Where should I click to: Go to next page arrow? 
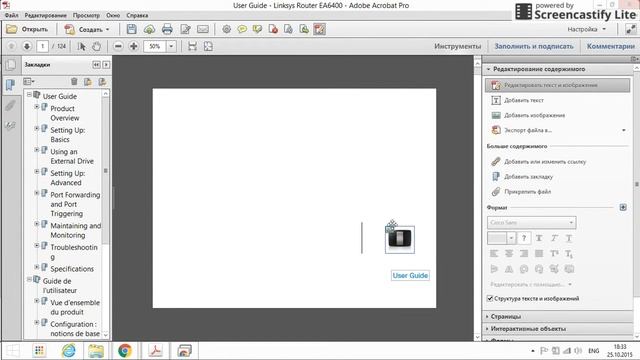click(x=27, y=46)
